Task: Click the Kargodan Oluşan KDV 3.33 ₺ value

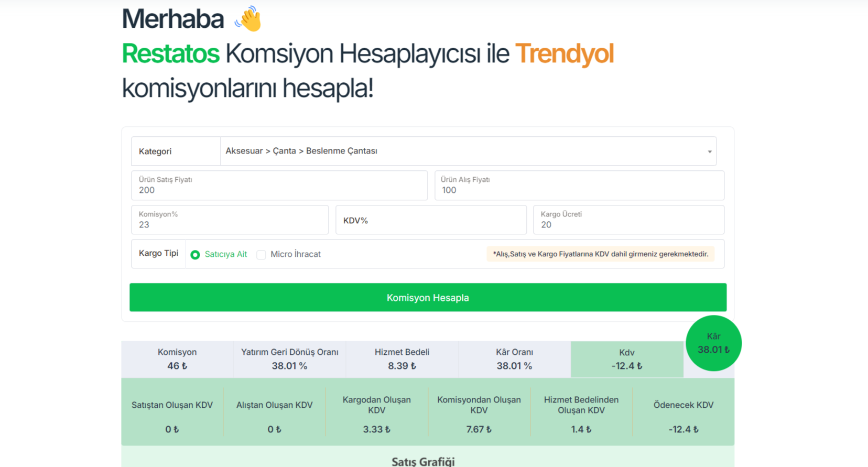Action: click(x=376, y=429)
